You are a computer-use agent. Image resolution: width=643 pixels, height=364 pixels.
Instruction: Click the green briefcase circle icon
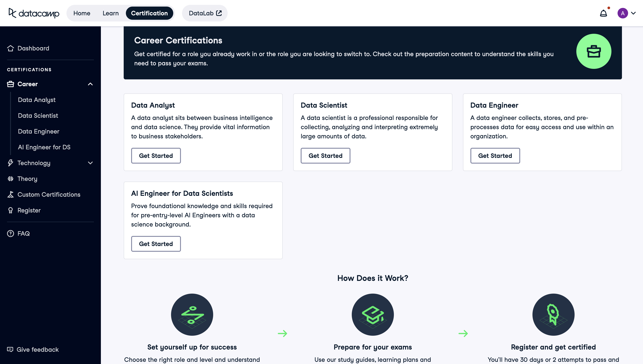pyautogui.click(x=593, y=51)
